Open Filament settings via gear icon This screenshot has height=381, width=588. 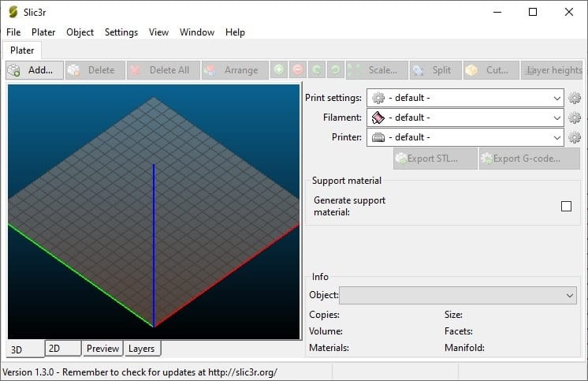pyautogui.click(x=575, y=118)
